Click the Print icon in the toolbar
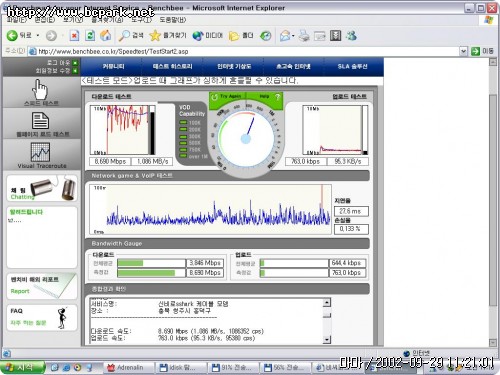Image resolution: width=500 pixels, height=375 pixels. 304,36
